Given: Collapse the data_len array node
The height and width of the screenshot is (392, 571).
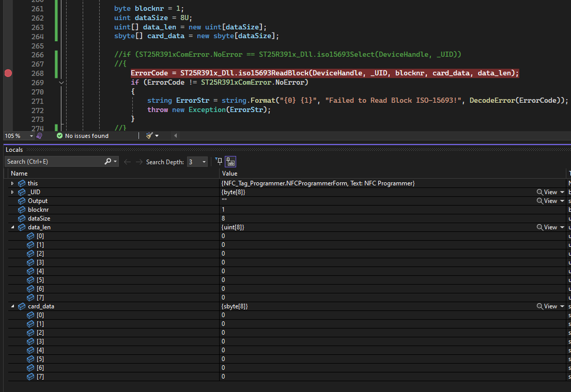Looking at the screenshot, I should click(13, 227).
